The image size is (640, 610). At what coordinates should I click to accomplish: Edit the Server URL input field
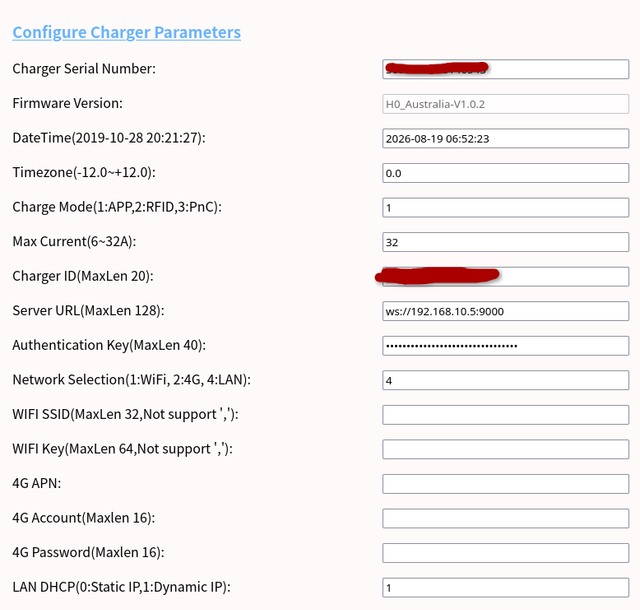506,311
